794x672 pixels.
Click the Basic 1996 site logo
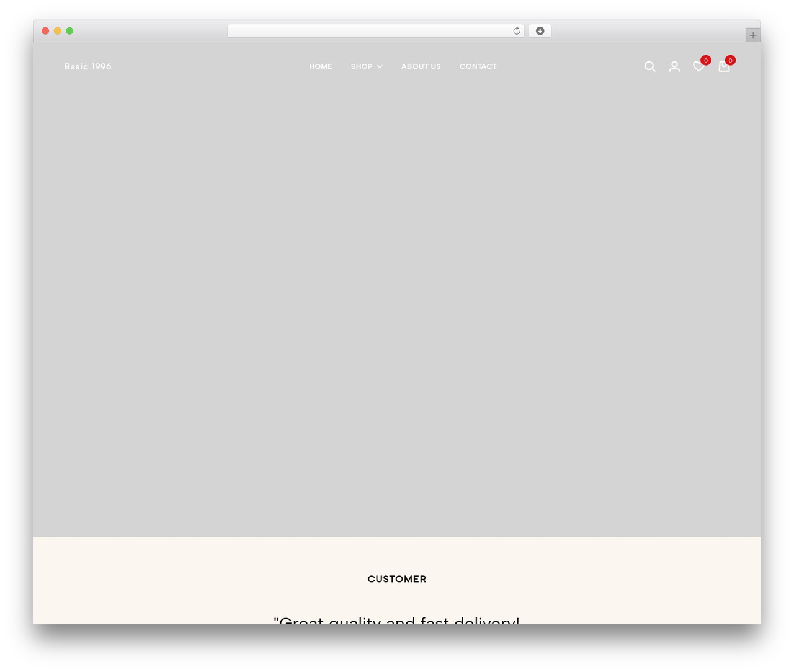point(87,66)
